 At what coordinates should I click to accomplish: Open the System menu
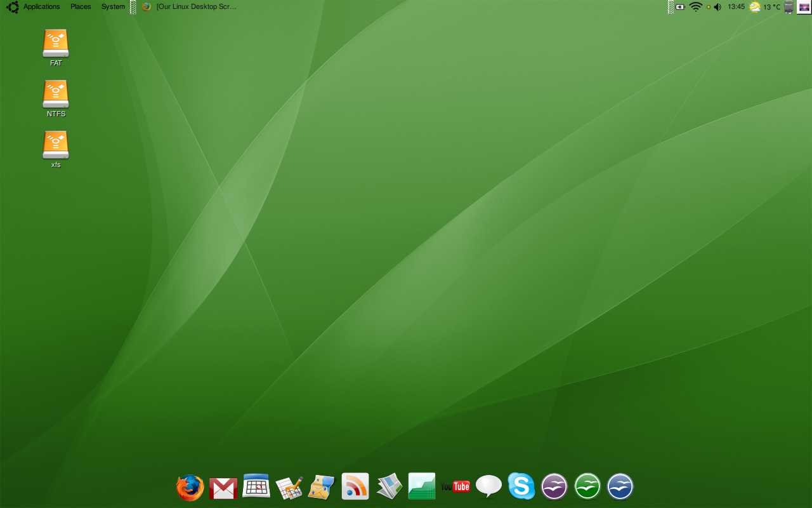click(x=113, y=7)
